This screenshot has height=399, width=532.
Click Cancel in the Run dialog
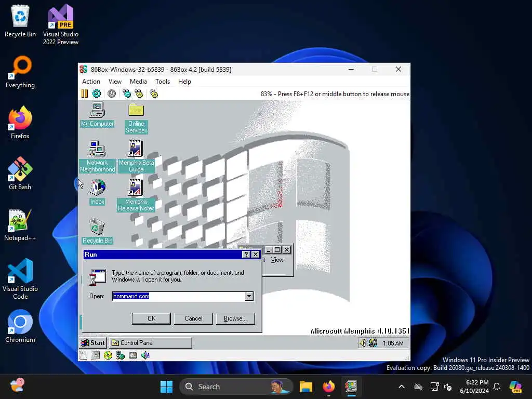(193, 318)
